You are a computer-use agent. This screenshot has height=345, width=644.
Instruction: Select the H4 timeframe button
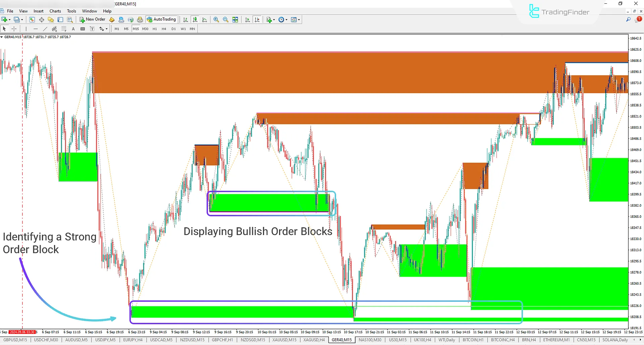click(x=164, y=29)
